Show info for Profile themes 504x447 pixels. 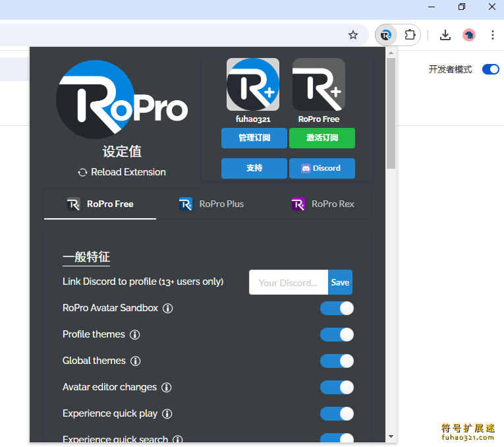[x=134, y=334]
